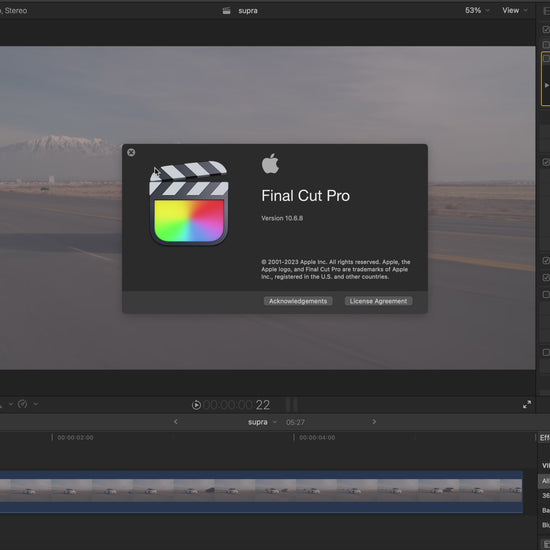Image resolution: width=550 pixels, height=550 pixels.
Task: Open the dropdown chevron right of the retime icon
Action: [36, 404]
